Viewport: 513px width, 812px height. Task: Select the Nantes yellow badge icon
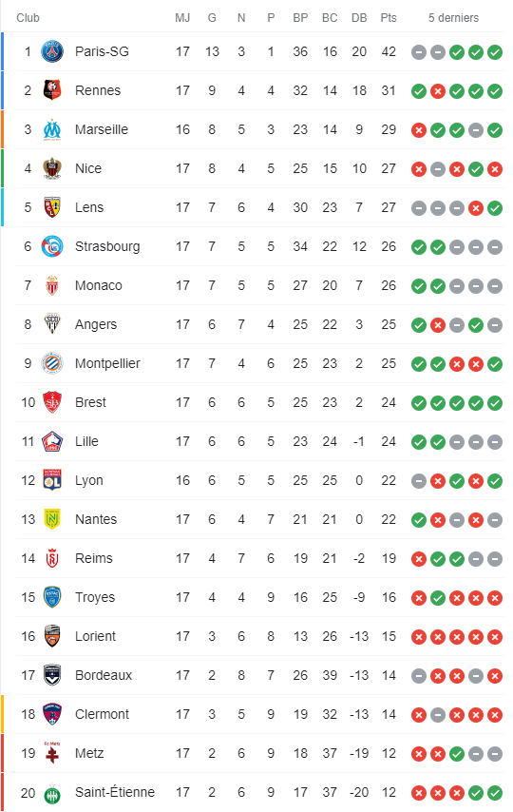coord(51,519)
